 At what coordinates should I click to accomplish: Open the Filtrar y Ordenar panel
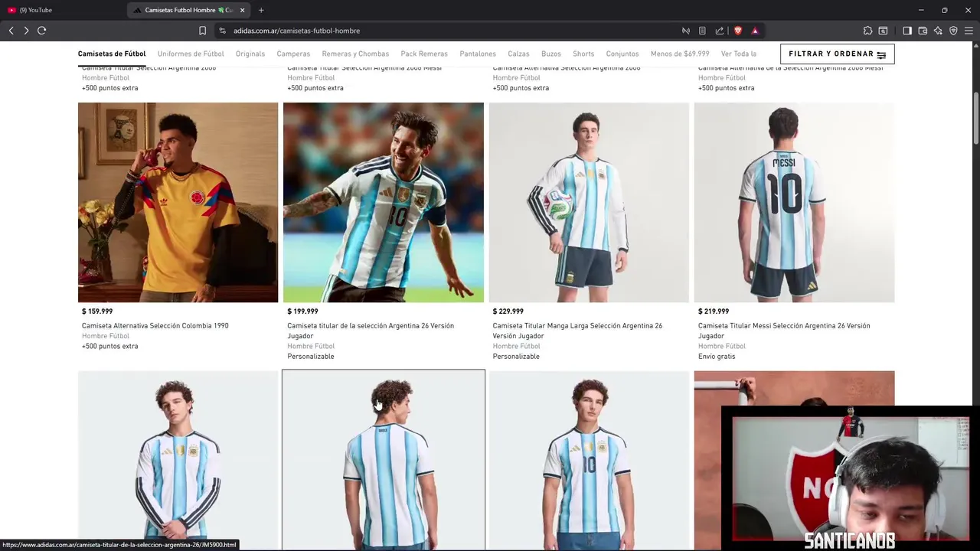[x=837, y=54]
